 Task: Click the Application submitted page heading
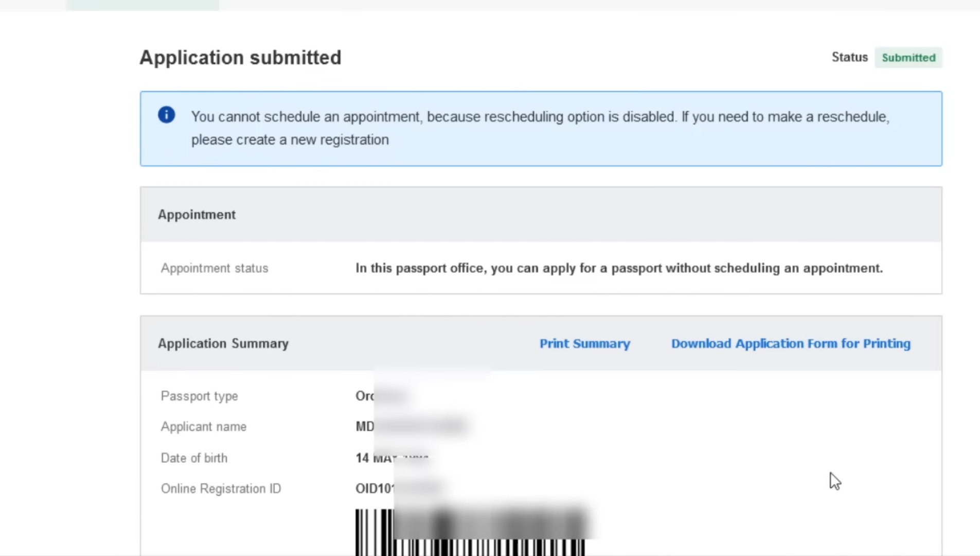tap(240, 57)
